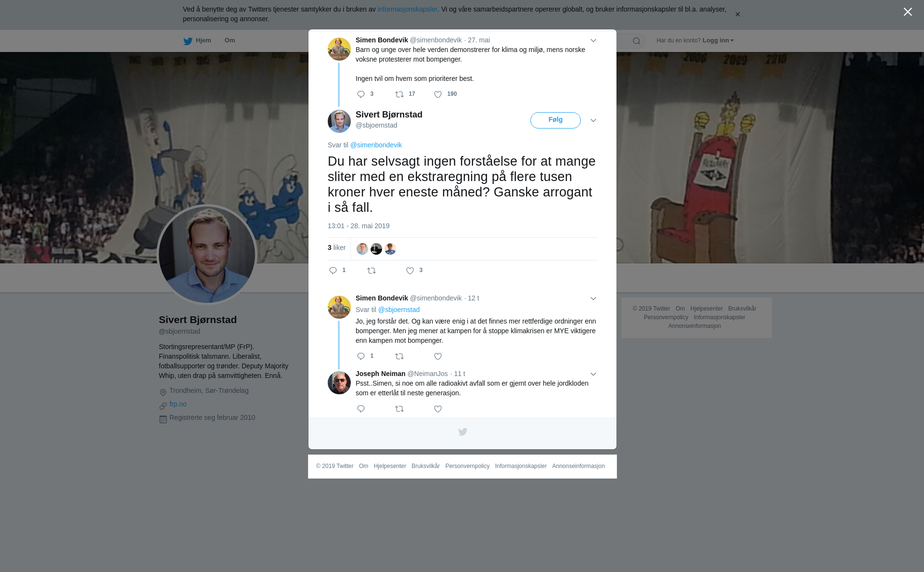Reply to Joseph Neiman's tweet

(361, 409)
